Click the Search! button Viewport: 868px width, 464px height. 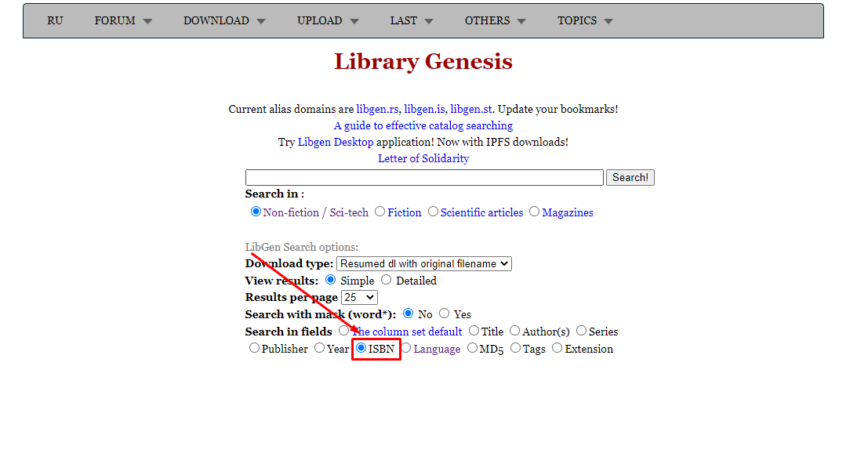(x=630, y=177)
